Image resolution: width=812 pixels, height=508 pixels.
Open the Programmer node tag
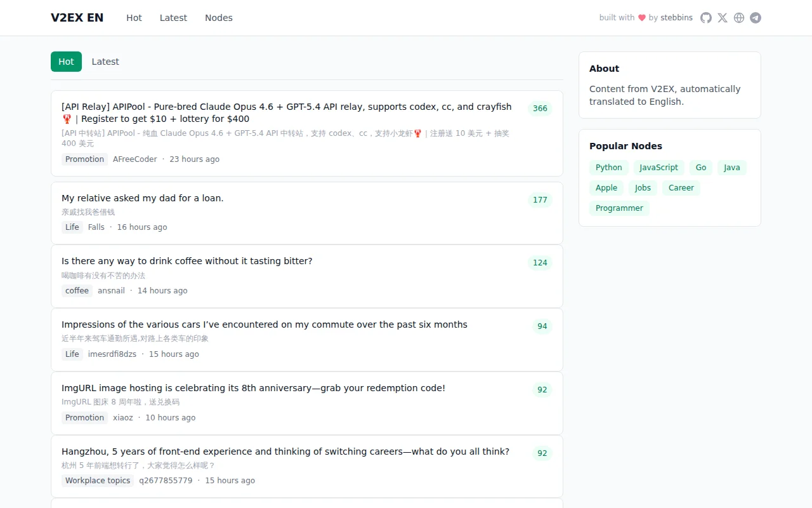coord(619,208)
